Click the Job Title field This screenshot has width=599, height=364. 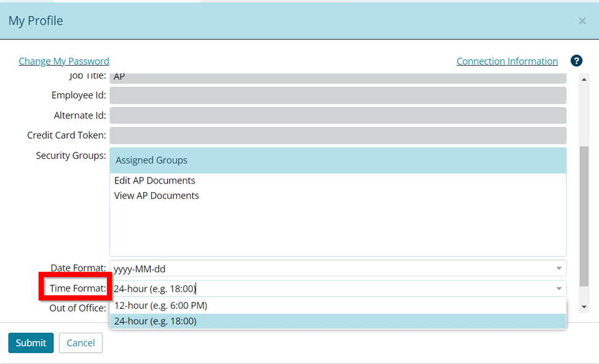tap(337, 78)
